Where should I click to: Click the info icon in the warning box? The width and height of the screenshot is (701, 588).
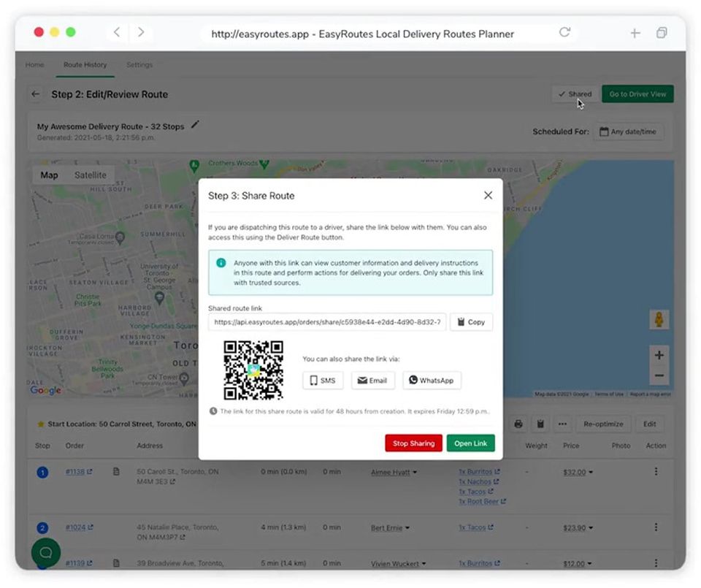[221, 263]
